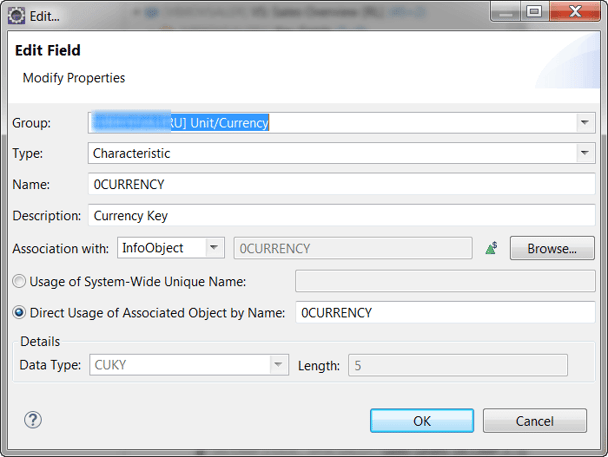Click the Details group label
Screen dimensions: 608x457
(40, 341)
